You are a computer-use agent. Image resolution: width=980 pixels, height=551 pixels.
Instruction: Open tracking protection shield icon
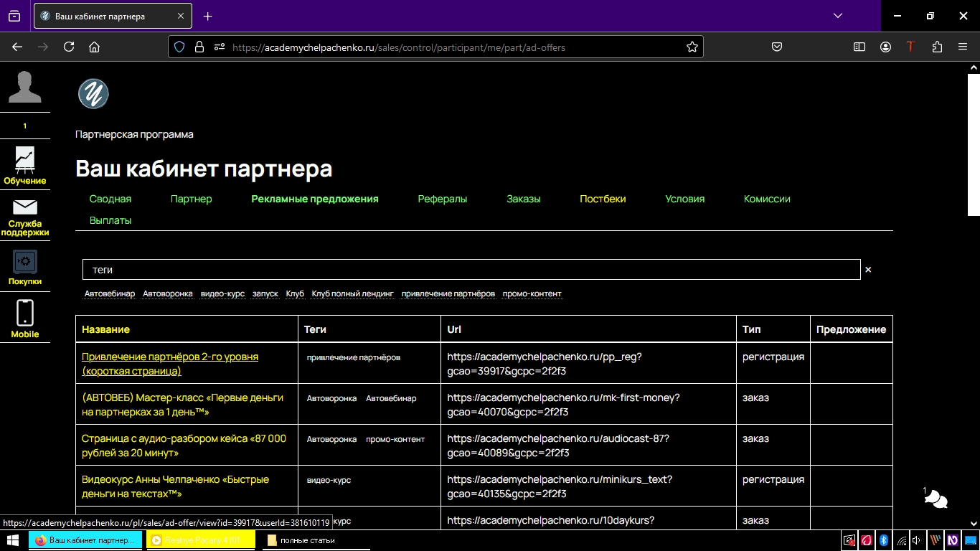coord(180,47)
